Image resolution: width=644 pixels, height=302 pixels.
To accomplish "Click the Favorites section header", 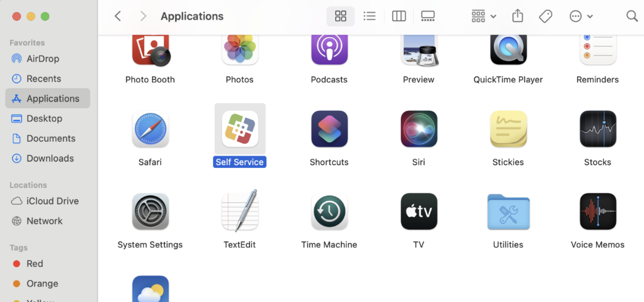I will pyautogui.click(x=27, y=43).
